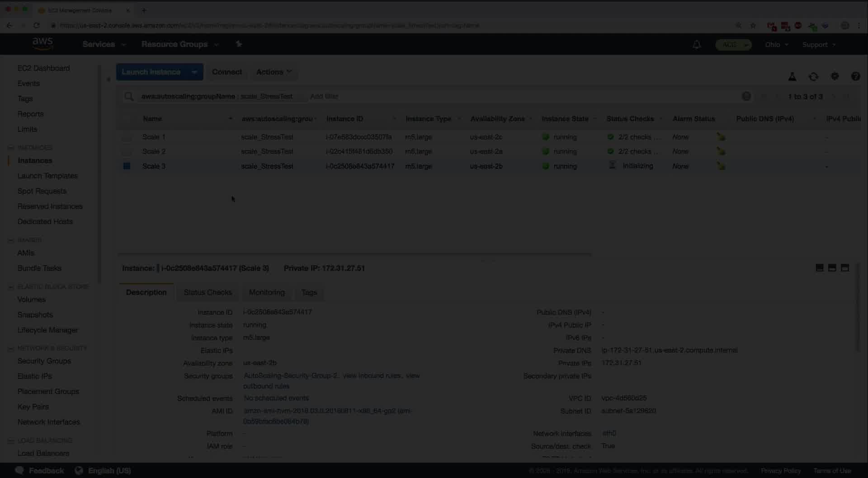The image size is (868, 478).
Task: Open the browser menu with three dots
Action: tap(859, 26)
